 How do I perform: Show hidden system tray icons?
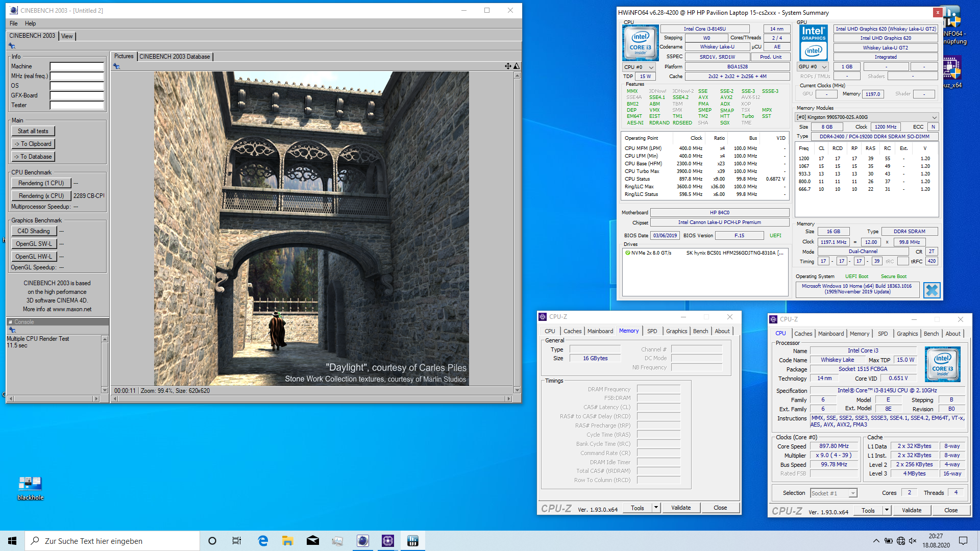point(876,541)
